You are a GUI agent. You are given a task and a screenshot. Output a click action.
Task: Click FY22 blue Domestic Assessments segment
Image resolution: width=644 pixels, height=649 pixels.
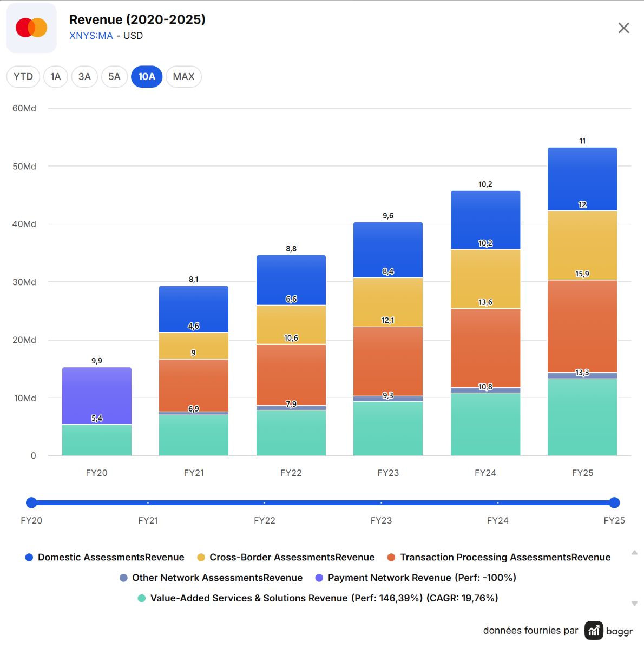coord(291,280)
